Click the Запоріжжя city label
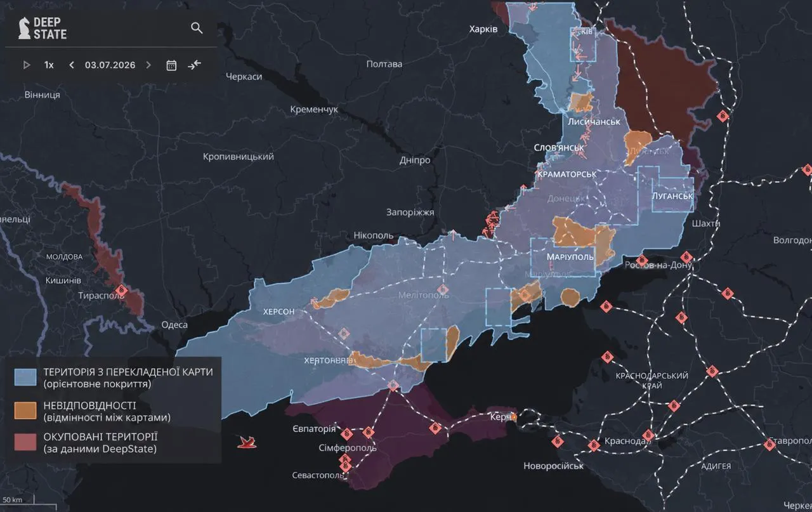Image resolution: width=812 pixels, height=512 pixels. pos(410,212)
